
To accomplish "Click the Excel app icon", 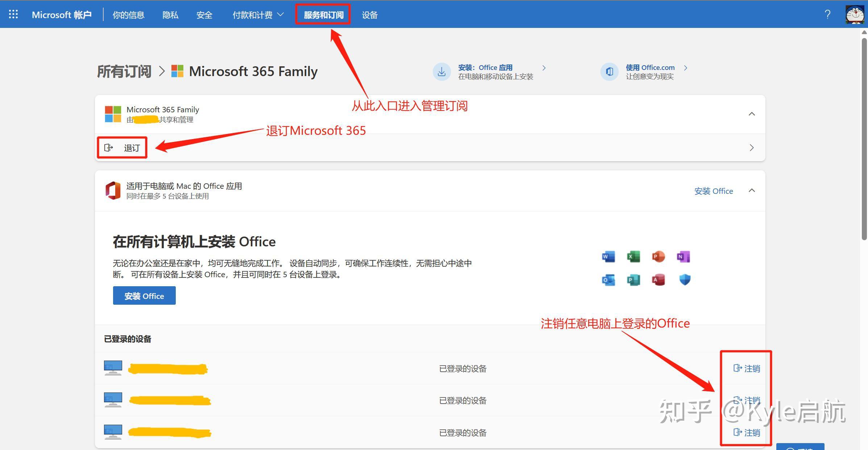I will [634, 257].
